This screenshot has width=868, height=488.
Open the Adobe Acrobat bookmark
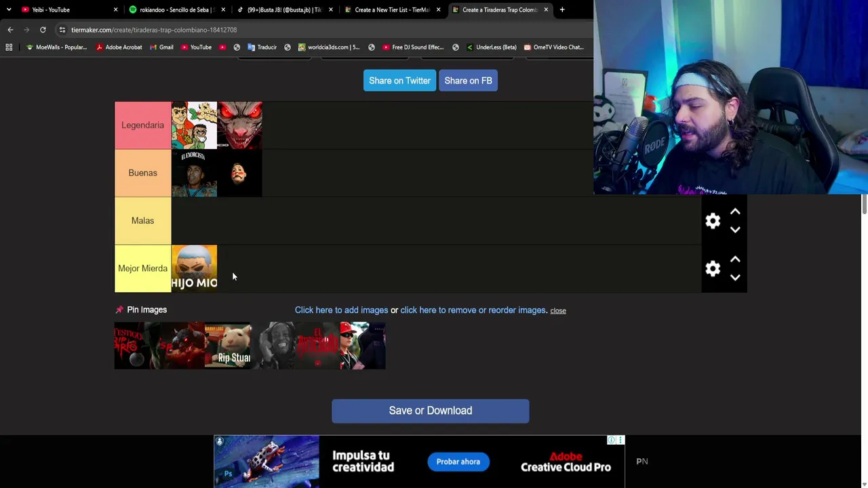(x=119, y=47)
